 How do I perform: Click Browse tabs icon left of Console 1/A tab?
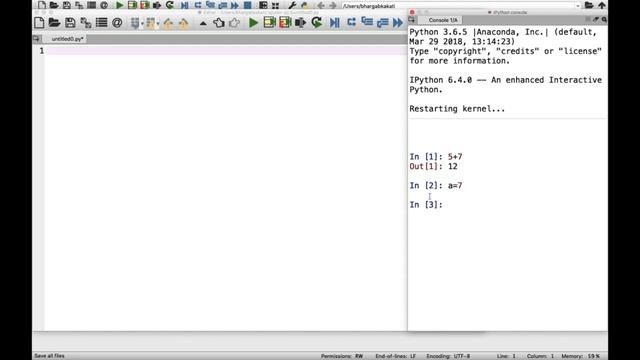click(x=411, y=20)
